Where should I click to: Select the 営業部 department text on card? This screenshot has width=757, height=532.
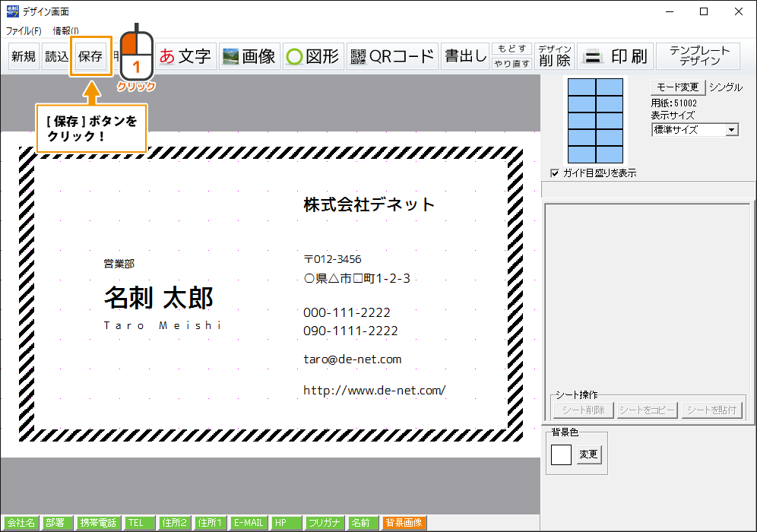point(119,264)
